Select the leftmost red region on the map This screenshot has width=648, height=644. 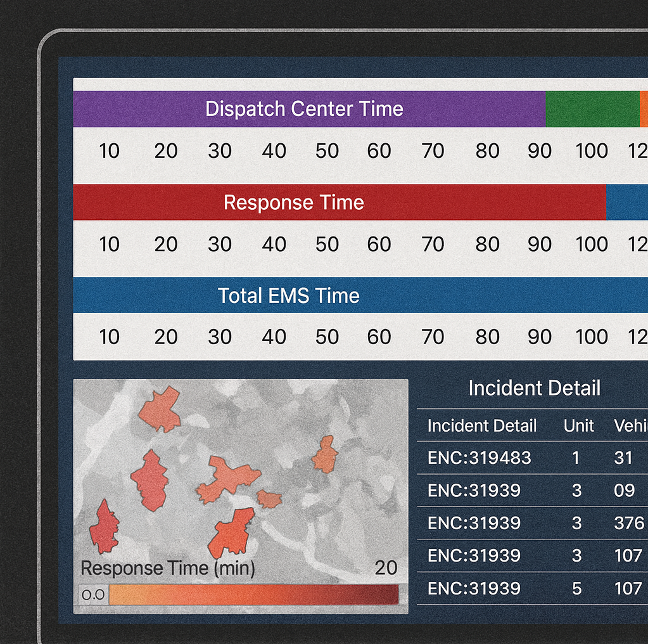tap(103, 528)
